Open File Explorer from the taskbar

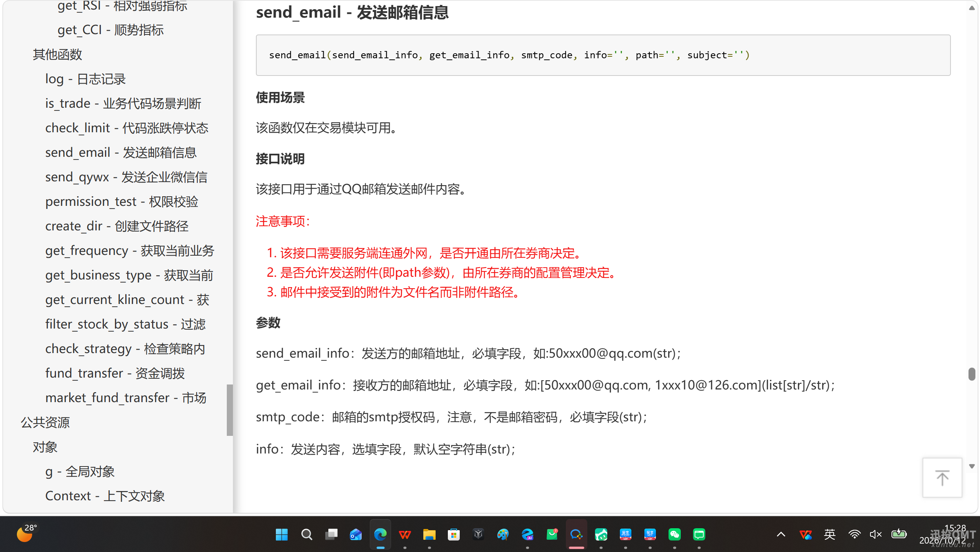429,534
